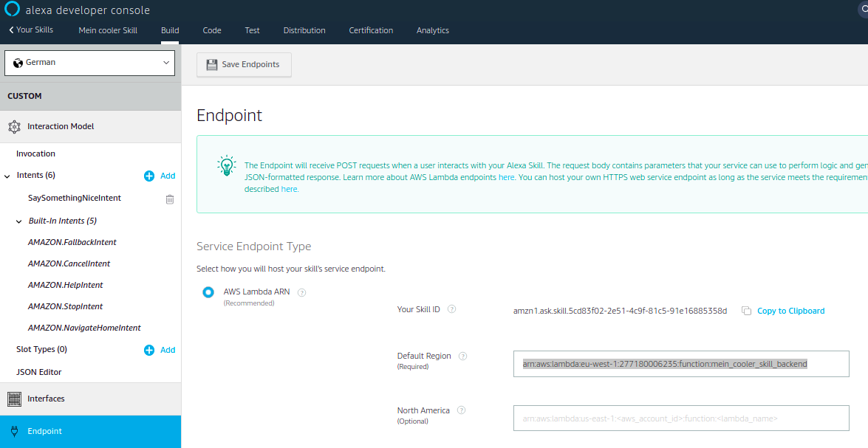This screenshot has width=868, height=448.
Task: Click the Endpoint plug icon
Action: [x=14, y=432]
